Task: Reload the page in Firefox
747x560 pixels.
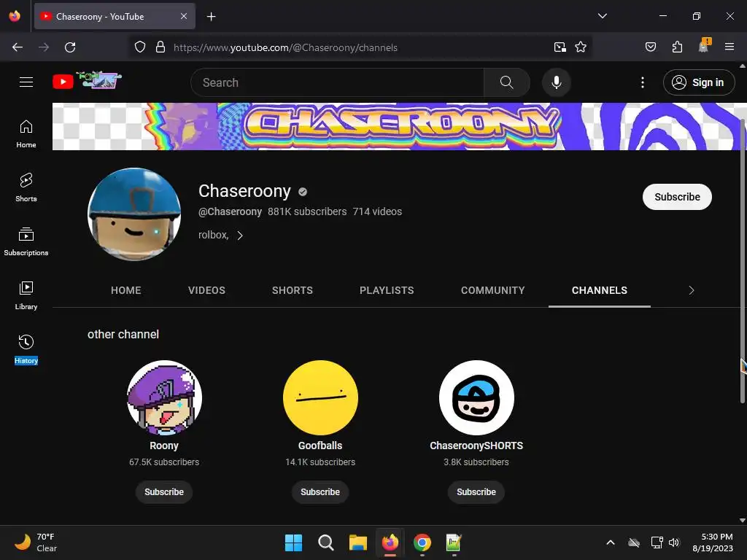Action: (70, 47)
